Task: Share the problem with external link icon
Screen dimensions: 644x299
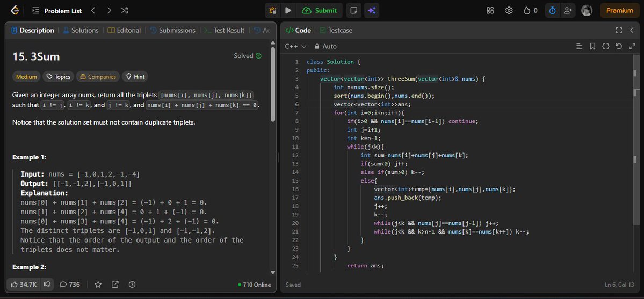Action: (115, 284)
